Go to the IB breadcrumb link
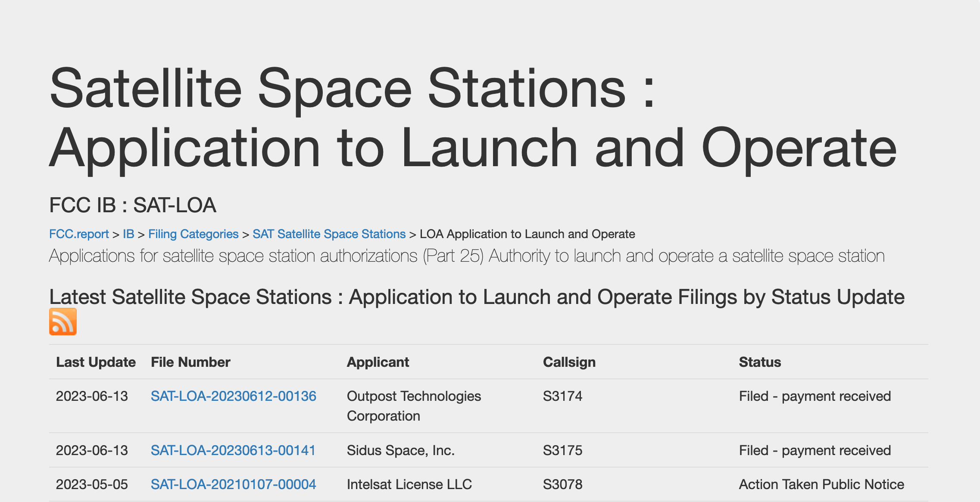980x502 pixels. (x=128, y=234)
